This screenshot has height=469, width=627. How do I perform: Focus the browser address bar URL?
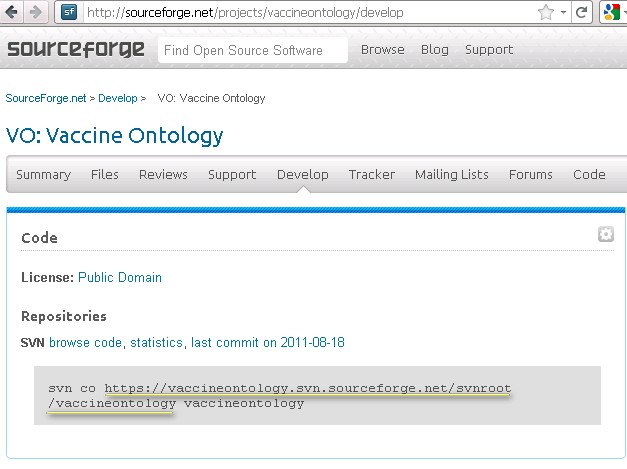click(x=245, y=13)
